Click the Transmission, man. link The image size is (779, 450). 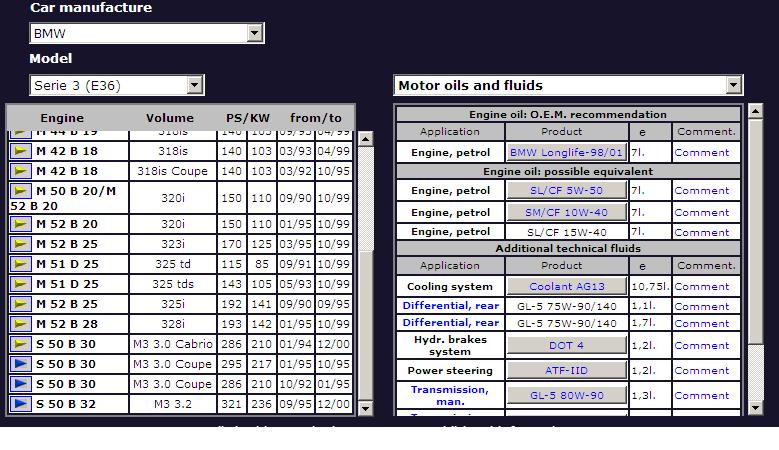450,395
